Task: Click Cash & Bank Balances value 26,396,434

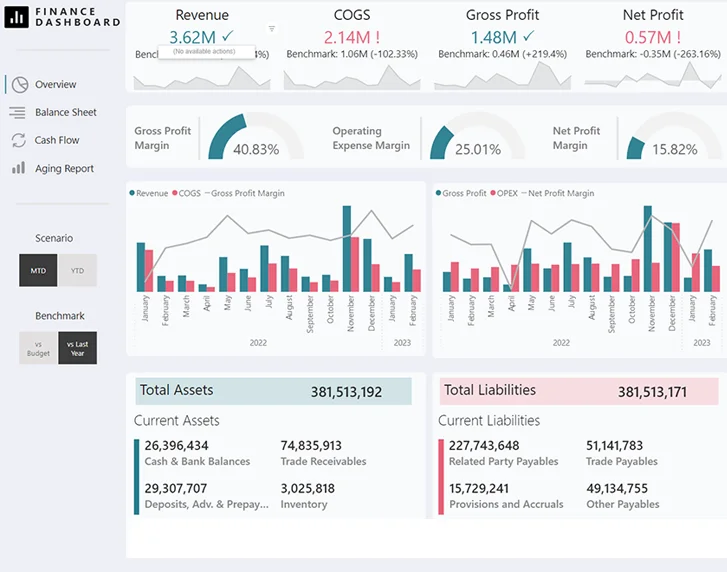Action: click(176, 446)
